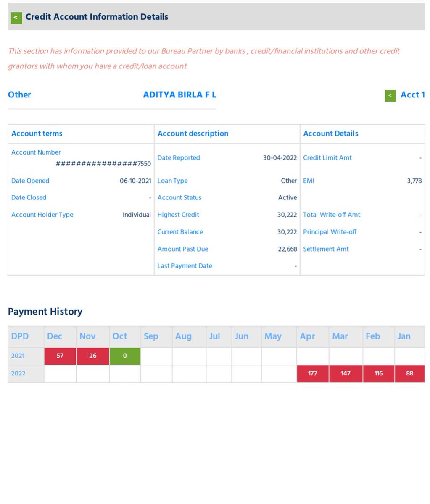The image size is (430, 504).
Task: Click the Highest Credit label
Action: click(178, 215)
